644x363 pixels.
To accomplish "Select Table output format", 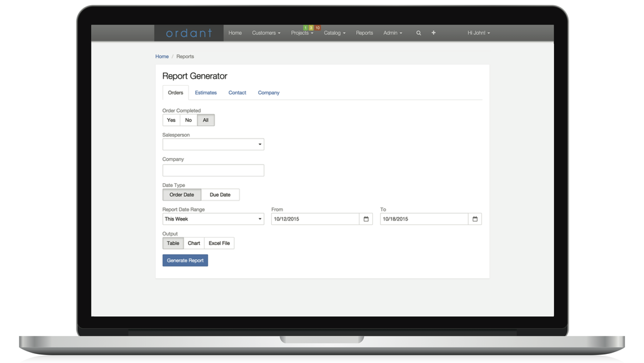I will tap(173, 243).
